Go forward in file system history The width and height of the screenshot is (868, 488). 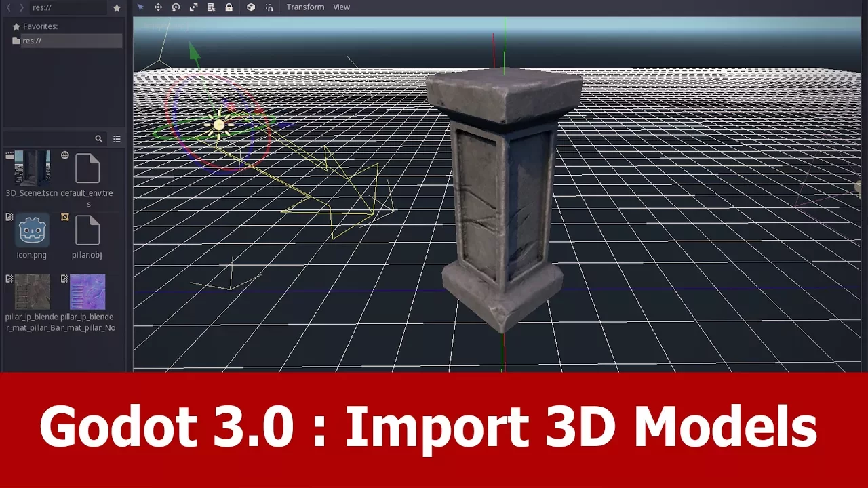(x=22, y=7)
